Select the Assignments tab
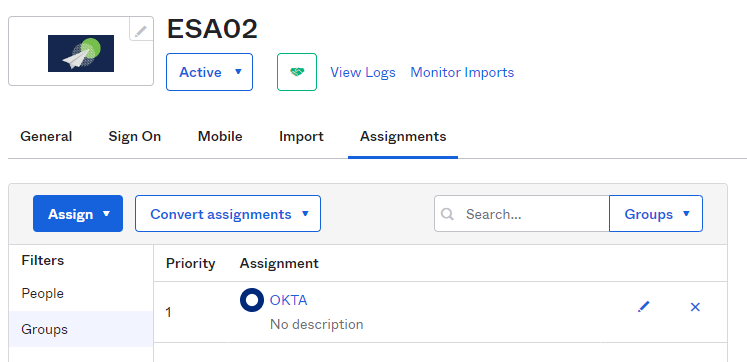Screen dimensions: 747x362 [403, 137]
